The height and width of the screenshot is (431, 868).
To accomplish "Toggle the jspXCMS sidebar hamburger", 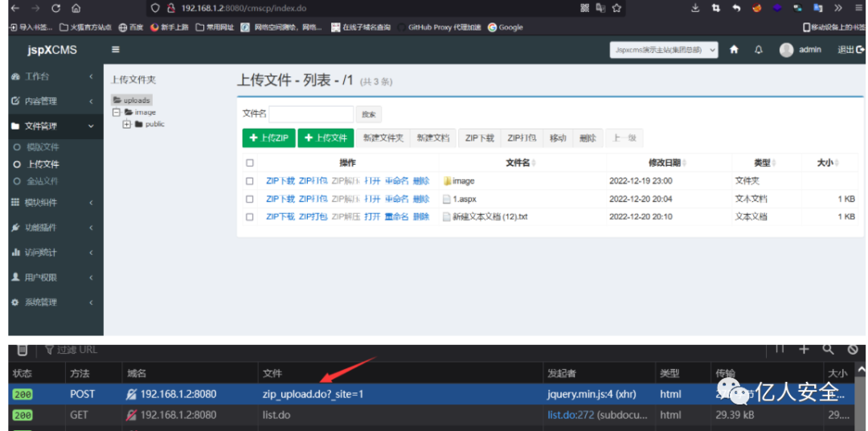I will 116,50.
